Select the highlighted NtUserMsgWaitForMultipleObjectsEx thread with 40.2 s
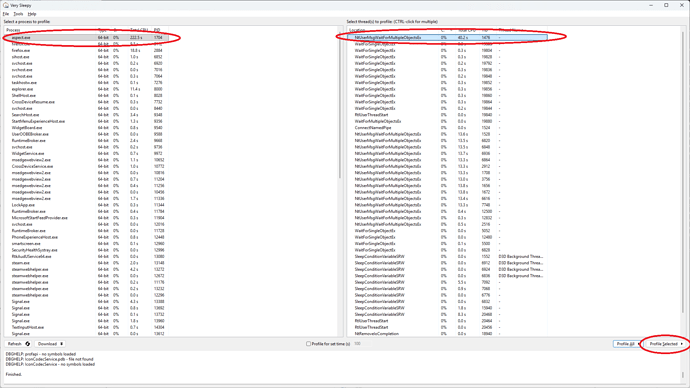This screenshot has height=388, width=690. click(447, 37)
